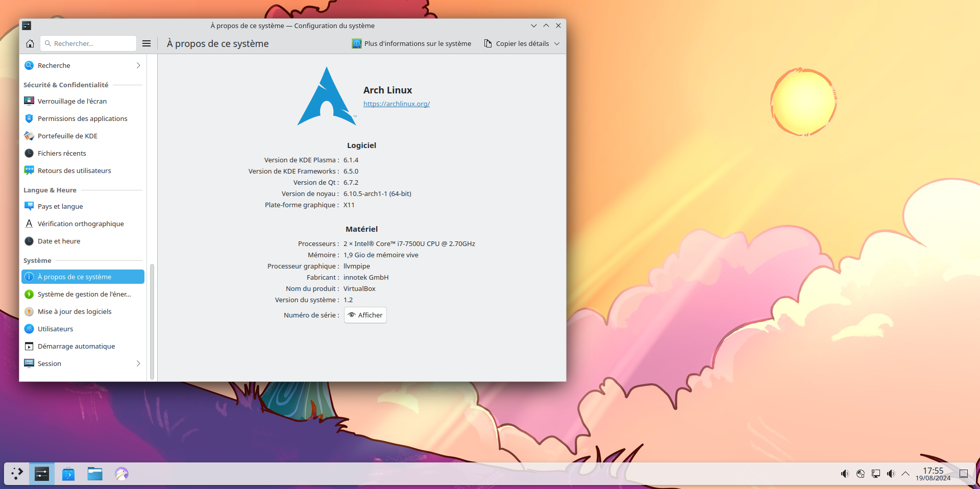Open Verrouillage de l'écran settings
This screenshot has width=980, height=489.
coord(83,101)
